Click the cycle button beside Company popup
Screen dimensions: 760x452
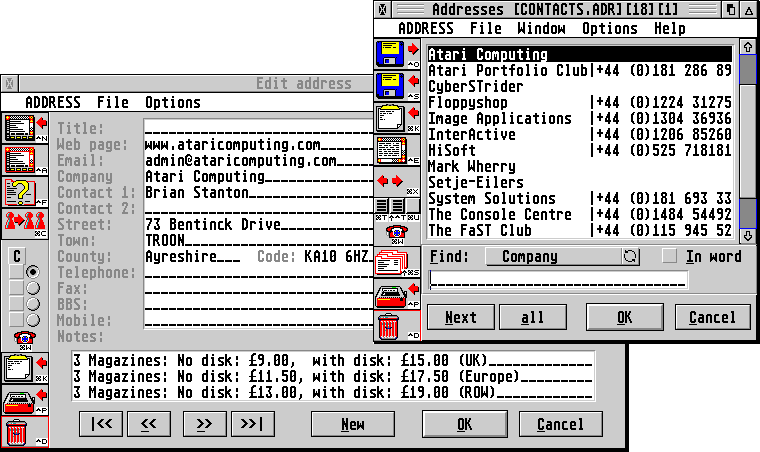tap(631, 256)
